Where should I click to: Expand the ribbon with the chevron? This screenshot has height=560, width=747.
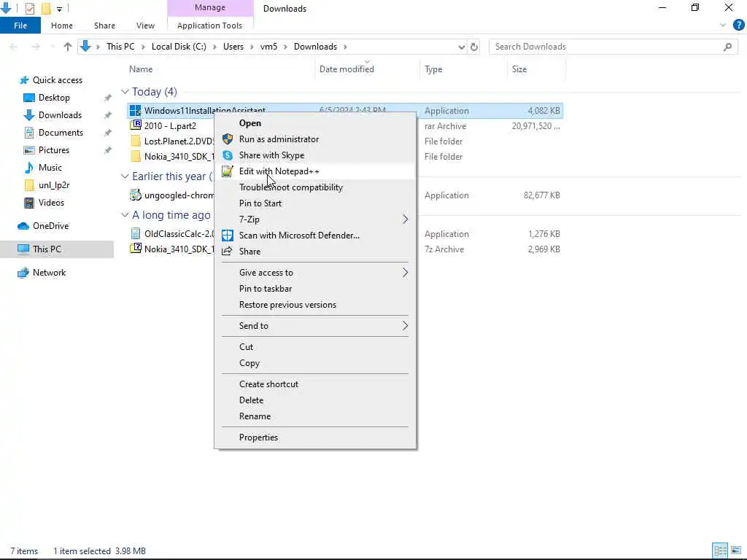723,26
